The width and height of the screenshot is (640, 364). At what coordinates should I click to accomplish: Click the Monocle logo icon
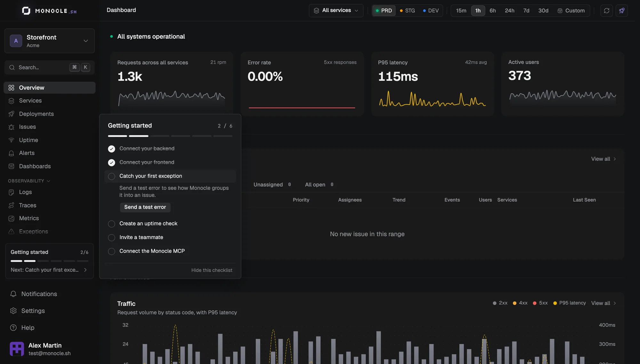pyautogui.click(x=26, y=11)
